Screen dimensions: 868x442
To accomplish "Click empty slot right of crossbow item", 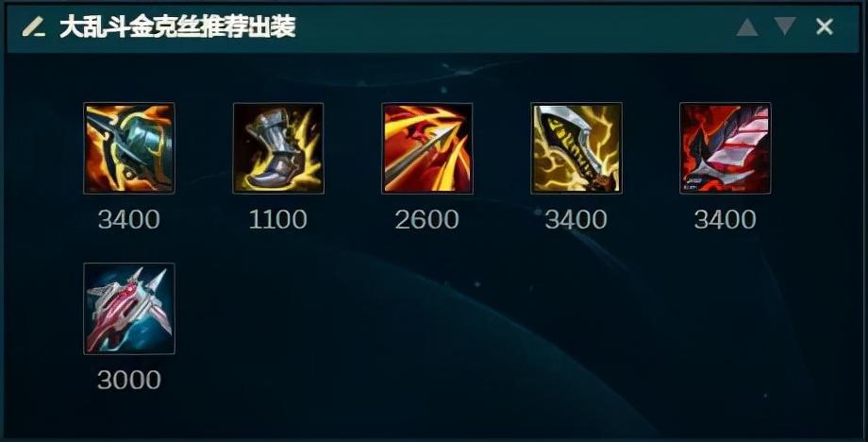I will click(x=278, y=309).
